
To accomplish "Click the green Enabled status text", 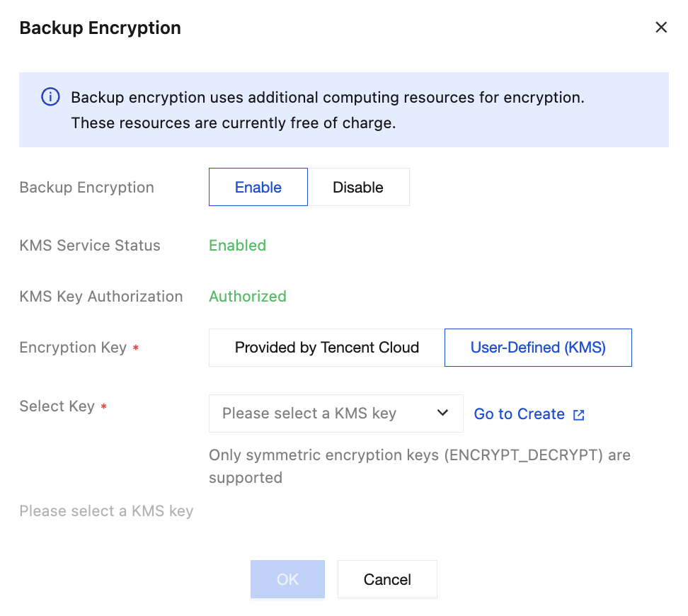I will pyautogui.click(x=237, y=246).
